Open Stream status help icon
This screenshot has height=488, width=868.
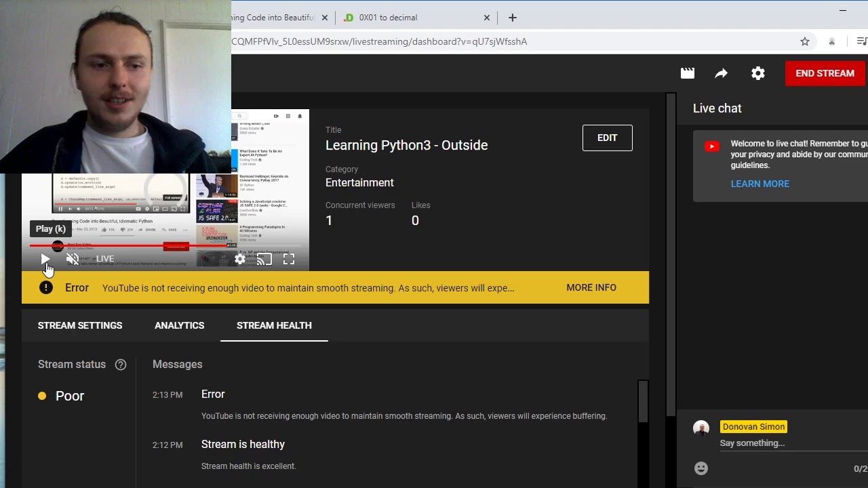(121, 365)
